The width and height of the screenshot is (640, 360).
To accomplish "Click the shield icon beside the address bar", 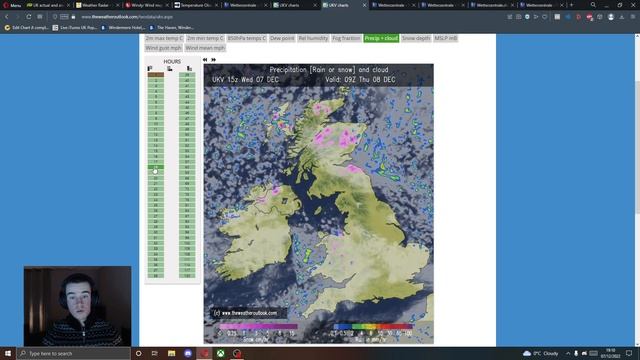I will pyautogui.click(x=55, y=17).
